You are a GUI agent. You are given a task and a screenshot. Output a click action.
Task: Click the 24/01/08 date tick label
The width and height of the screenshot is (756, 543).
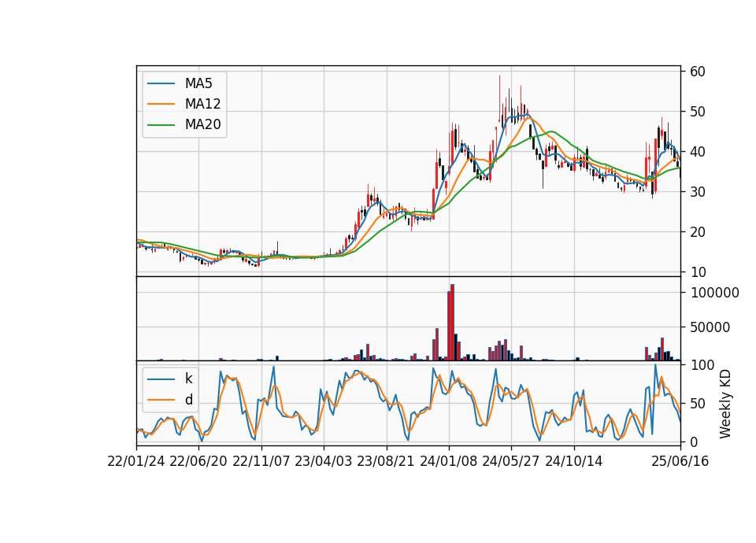448,461
